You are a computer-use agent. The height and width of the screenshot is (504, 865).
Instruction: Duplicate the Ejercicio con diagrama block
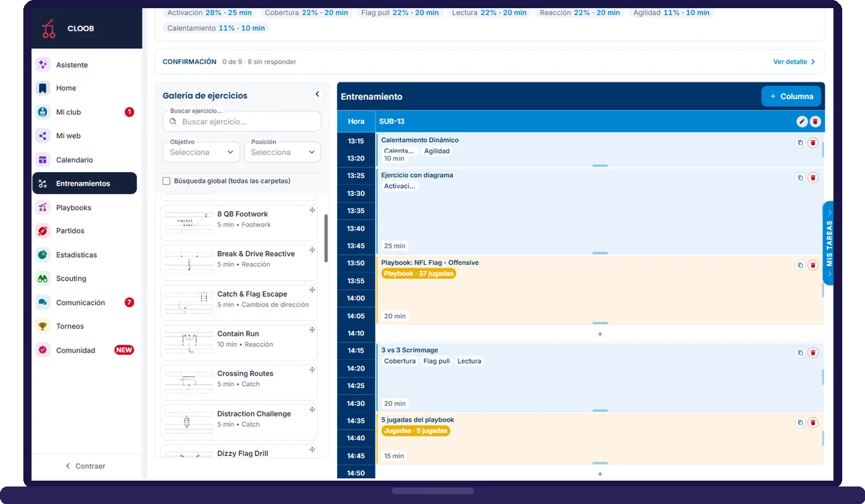click(x=800, y=177)
